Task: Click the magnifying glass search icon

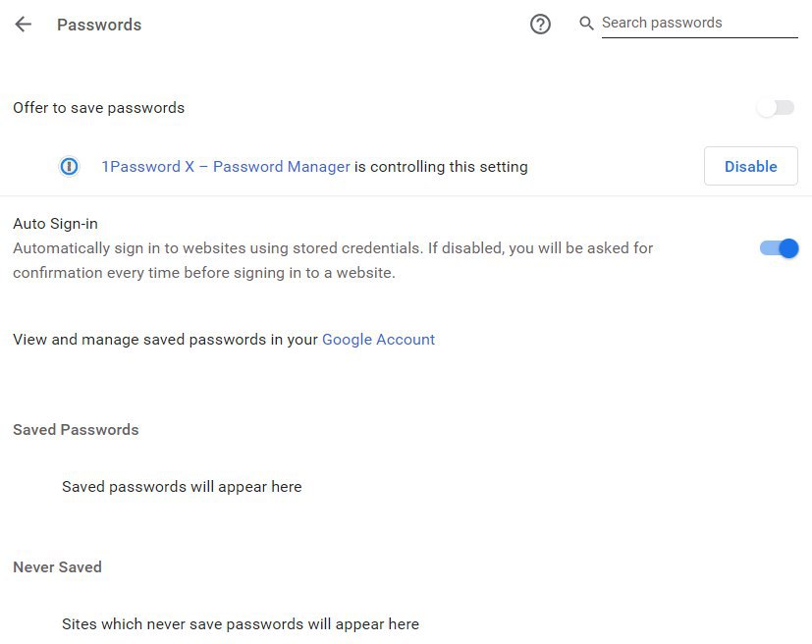Action: [586, 24]
